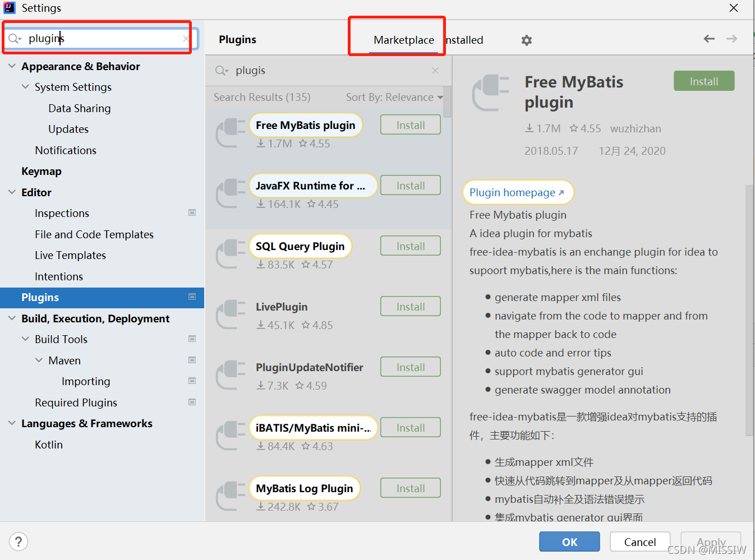Collapse the Editor section

12,192
